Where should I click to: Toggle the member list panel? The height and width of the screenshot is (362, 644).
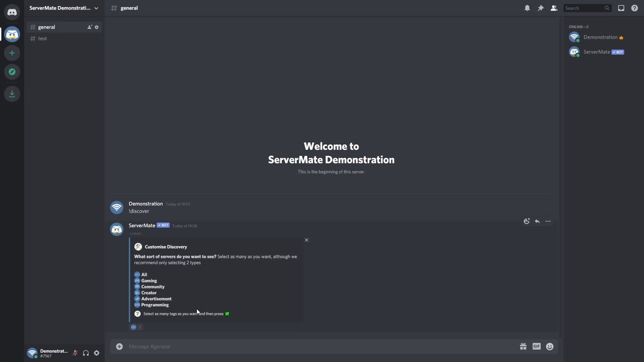tap(554, 8)
